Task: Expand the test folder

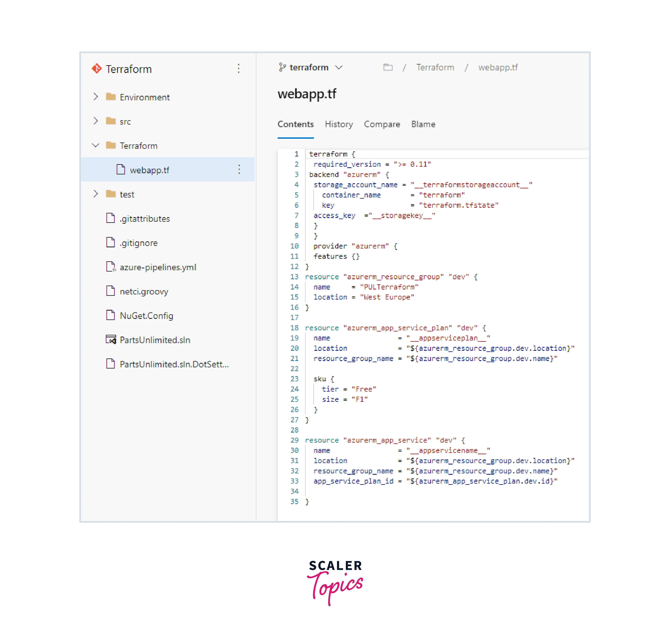Action: tap(95, 194)
